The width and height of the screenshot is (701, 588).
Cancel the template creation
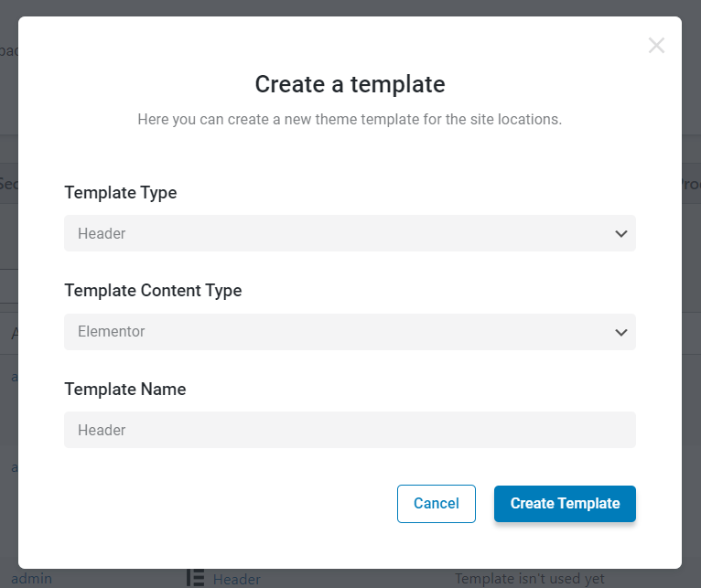[436, 504]
